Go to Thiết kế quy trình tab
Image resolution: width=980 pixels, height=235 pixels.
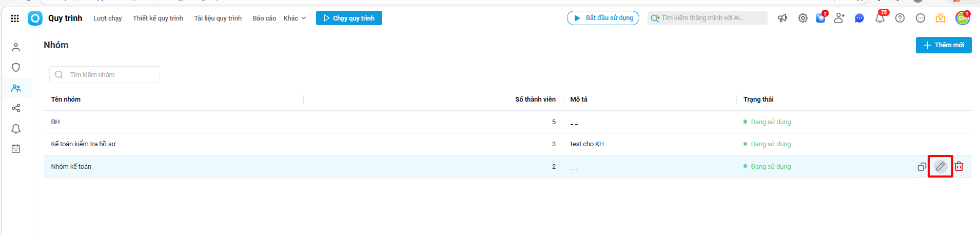[x=158, y=18]
